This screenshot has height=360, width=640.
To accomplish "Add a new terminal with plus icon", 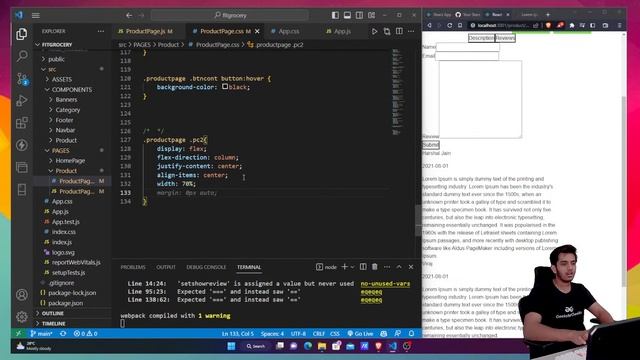I will click(x=344, y=267).
